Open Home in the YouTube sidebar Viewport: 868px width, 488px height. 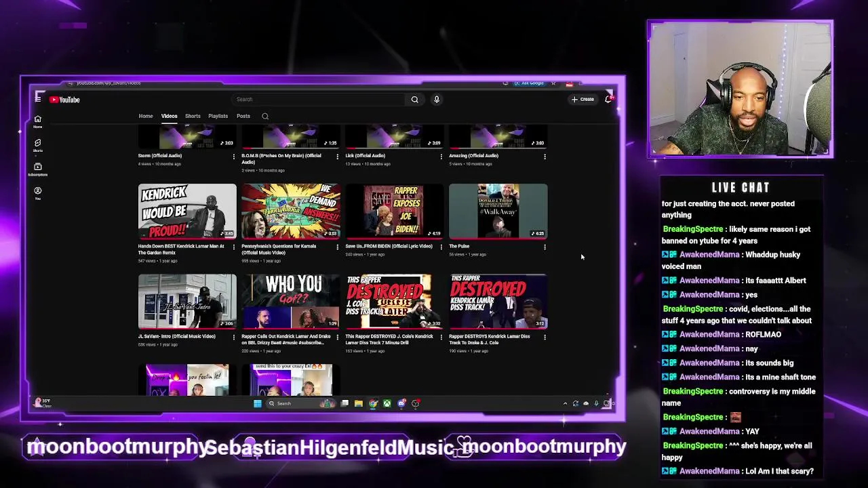pyautogui.click(x=38, y=121)
